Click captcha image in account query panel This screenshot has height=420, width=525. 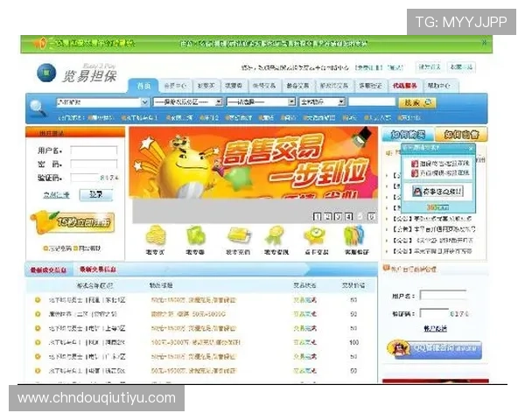coord(459,314)
